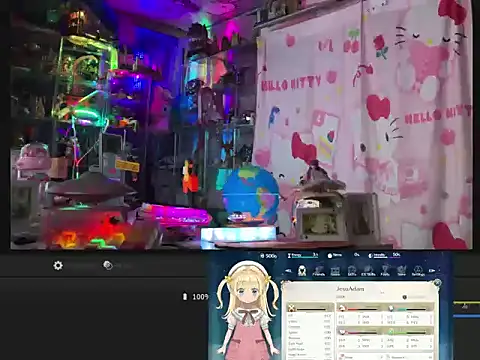Close the JesuAdam status panel

[x=437, y=283]
